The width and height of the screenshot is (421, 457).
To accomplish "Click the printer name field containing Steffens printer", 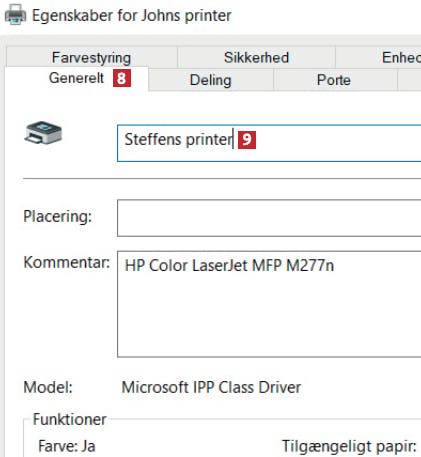I will click(269, 143).
